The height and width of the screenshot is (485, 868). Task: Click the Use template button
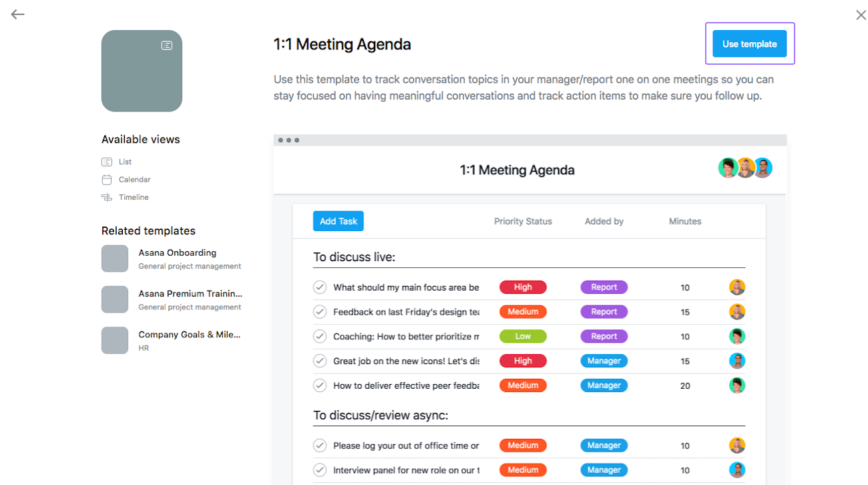[x=749, y=43]
